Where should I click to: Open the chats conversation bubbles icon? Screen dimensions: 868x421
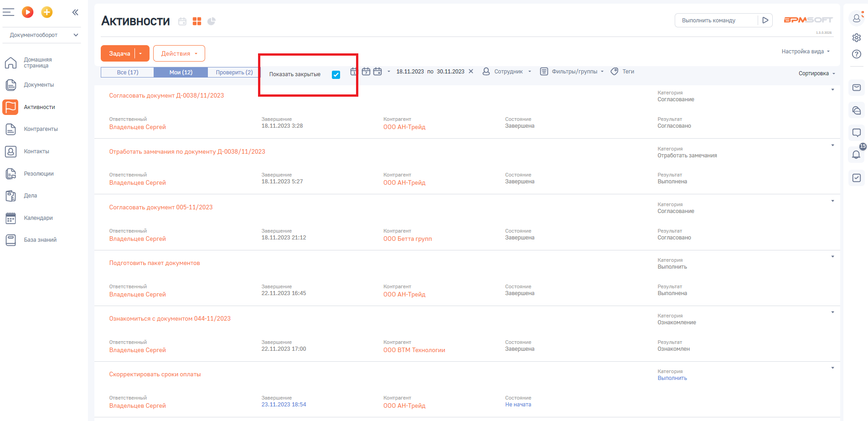[857, 110]
